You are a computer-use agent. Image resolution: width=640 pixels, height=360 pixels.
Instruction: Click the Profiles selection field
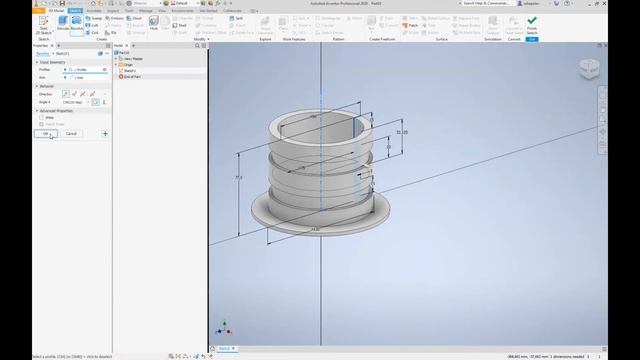pyautogui.click(x=85, y=70)
